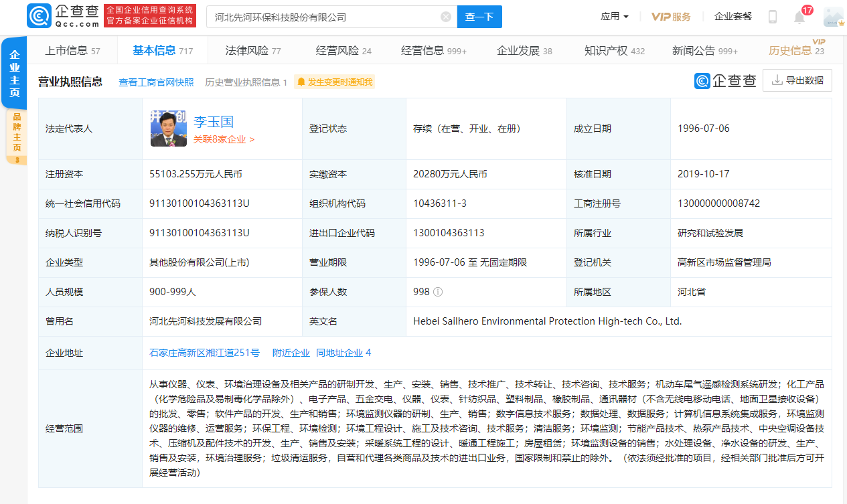Switch to 历史信息 VIP tab
Screen dimensions: 847x504
[797, 50]
